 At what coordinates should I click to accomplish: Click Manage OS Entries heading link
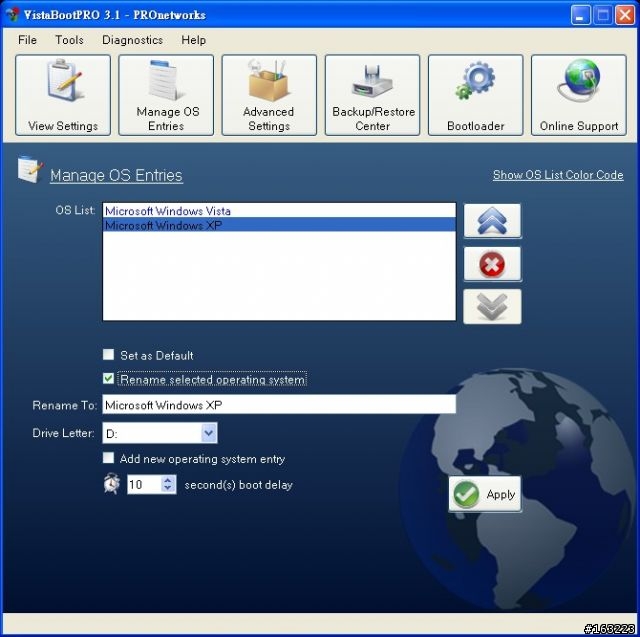pos(116,175)
